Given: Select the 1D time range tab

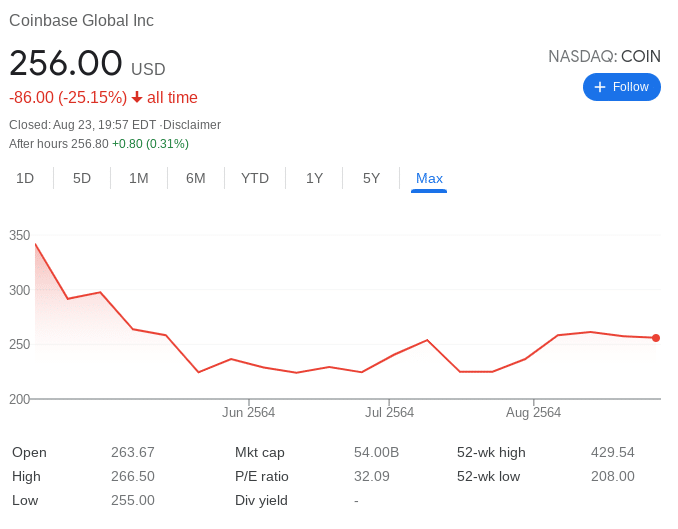Looking at the screenshot, I should point(25,178).
